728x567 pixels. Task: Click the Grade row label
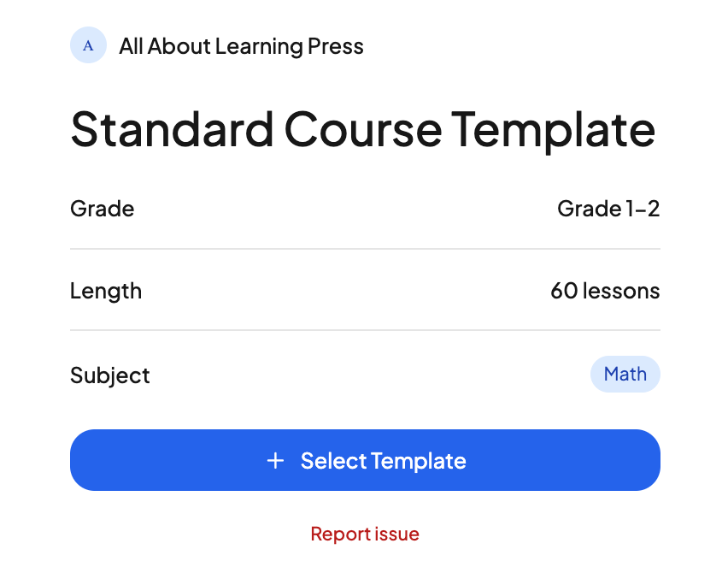point(102,209)
